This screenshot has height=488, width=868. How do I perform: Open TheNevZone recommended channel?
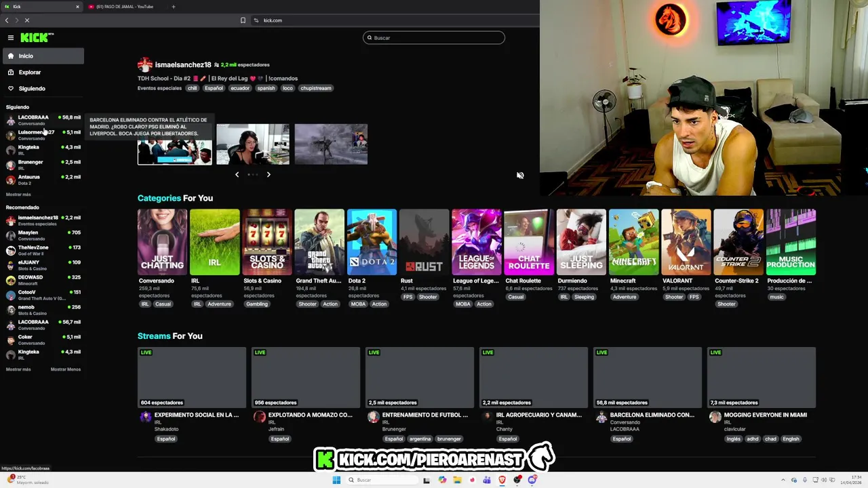click(43, 250)
